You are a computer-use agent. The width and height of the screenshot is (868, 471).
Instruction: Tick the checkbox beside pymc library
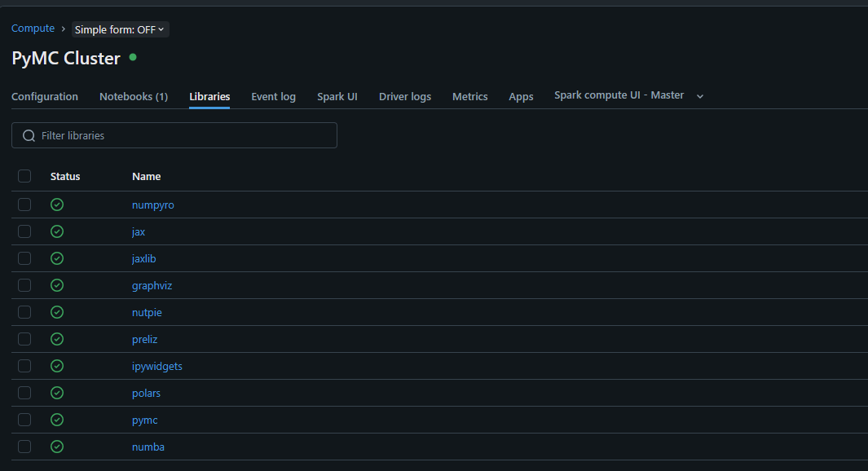[24, 420]
